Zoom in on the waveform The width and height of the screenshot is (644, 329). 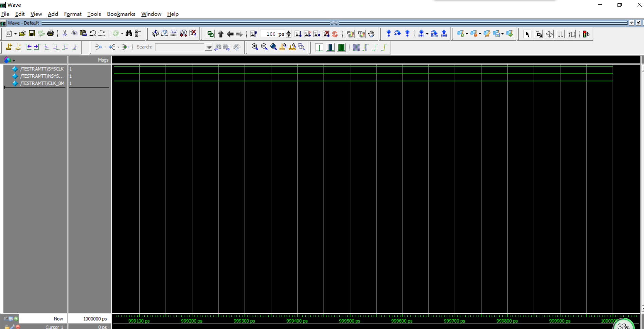(255, 47)
